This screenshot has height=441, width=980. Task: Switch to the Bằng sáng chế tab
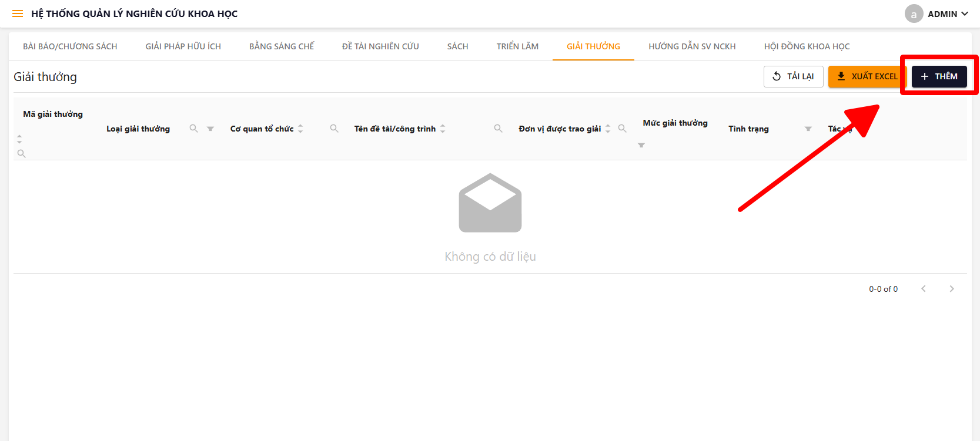282,46
